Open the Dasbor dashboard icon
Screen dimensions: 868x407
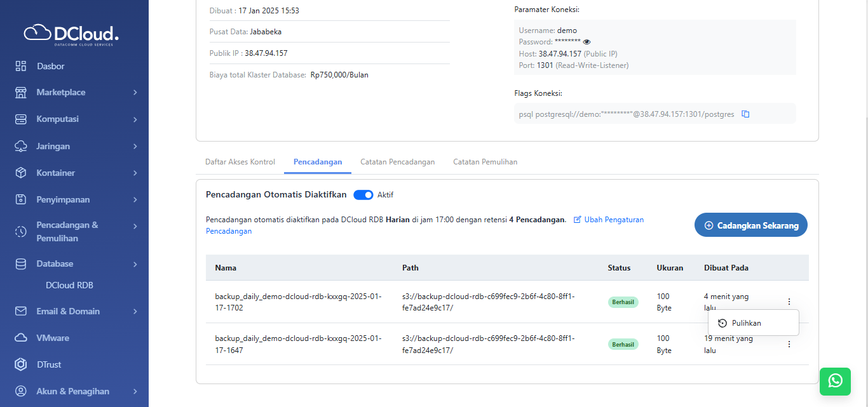click(x=21, y=66)
